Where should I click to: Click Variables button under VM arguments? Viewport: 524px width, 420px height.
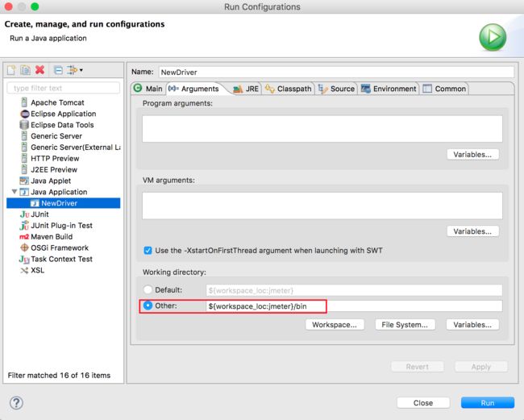tap(472, 231)
